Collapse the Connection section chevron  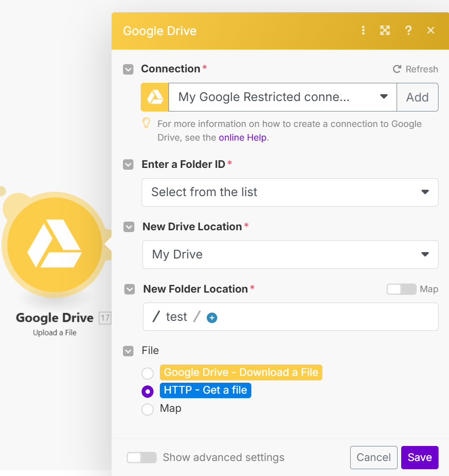click(x=128, y=69)
